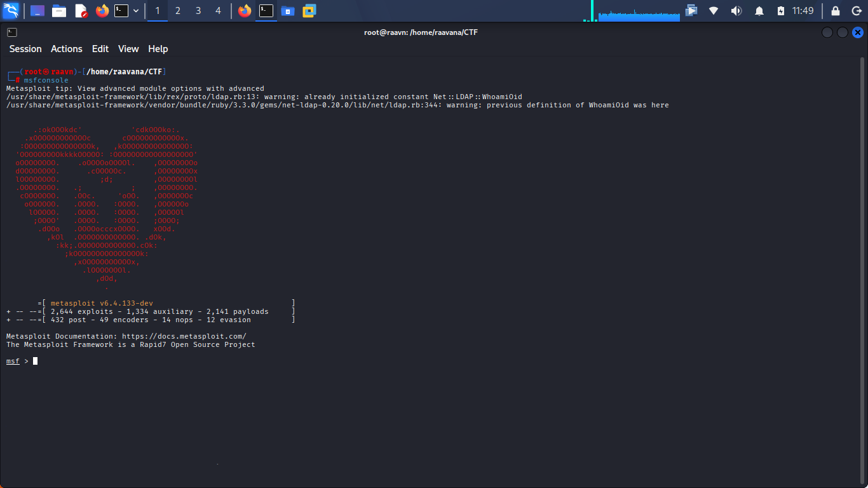Open the blue folder taskbar window

[288, 11]
